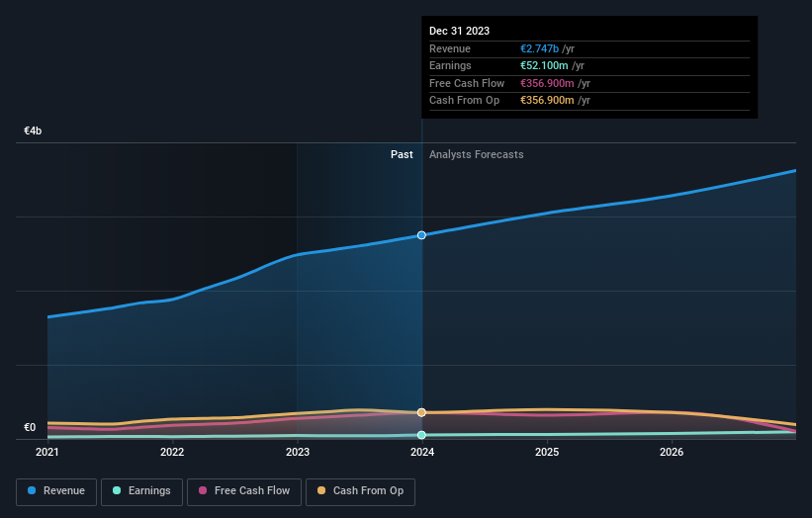Toggle the Earnings series legend button
Image resolution: width=812 pixels, height=518 pixels.
point(141,491)
